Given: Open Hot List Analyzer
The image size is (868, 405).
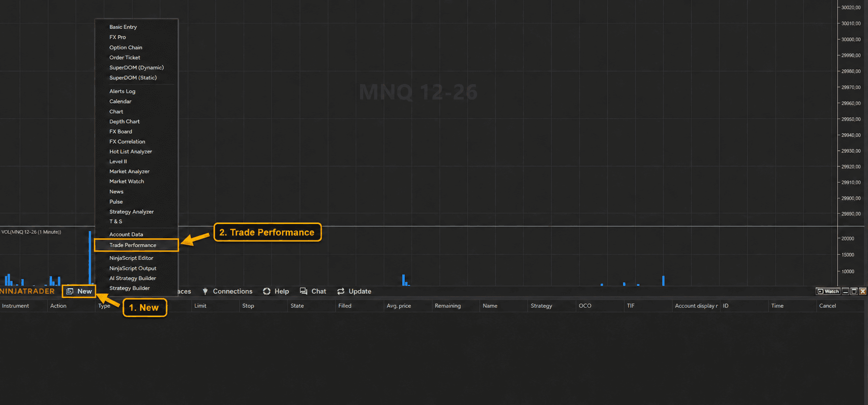Looking at the screenshot, I should 130,151.
